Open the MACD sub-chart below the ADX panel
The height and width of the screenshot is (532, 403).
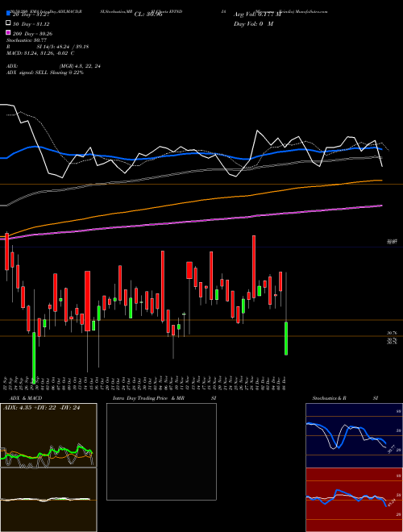tap(48, 500)
